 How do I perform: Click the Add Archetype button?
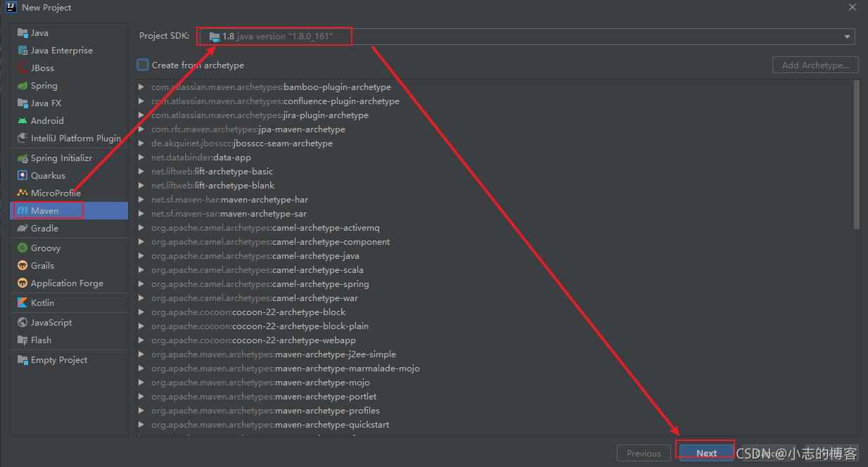[x=815, y=65]
